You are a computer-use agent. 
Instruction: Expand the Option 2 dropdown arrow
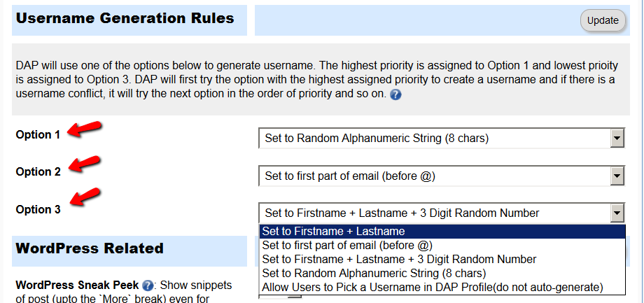pos(617,176)
